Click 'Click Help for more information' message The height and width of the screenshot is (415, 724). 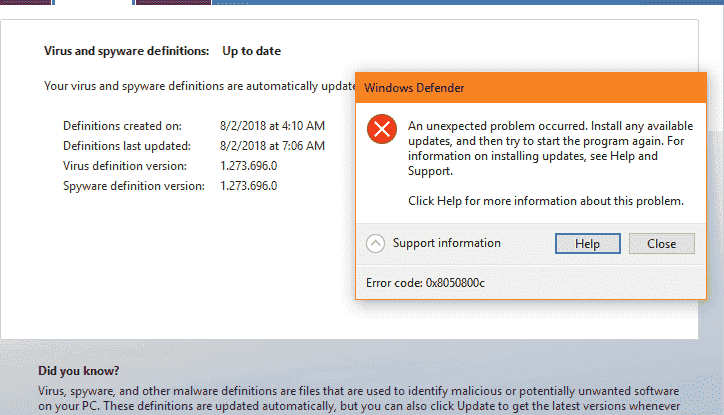point(546,201)
